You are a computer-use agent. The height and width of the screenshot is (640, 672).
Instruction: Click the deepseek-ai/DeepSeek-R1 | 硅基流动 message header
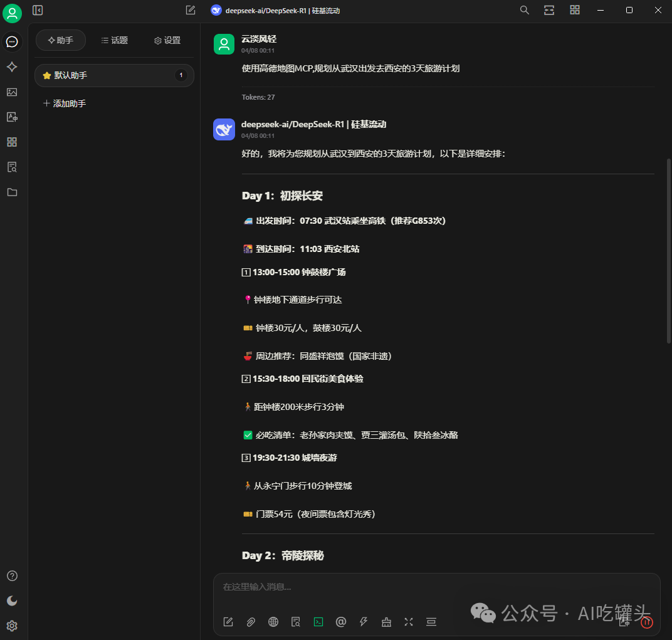point(313,124)
